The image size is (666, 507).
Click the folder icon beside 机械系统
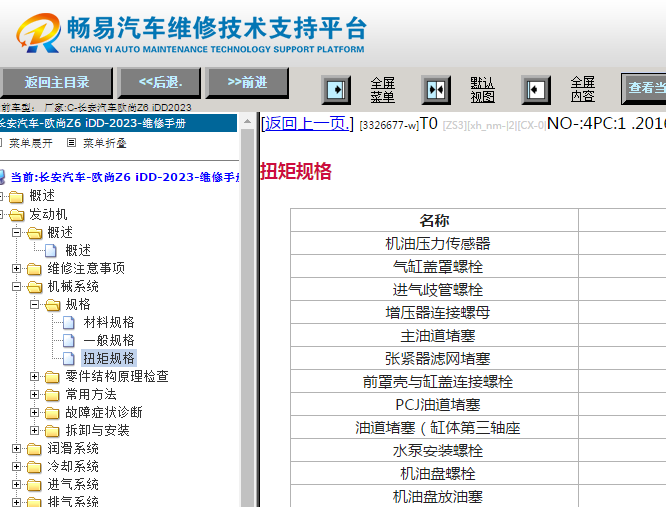[x=34, y=287]
